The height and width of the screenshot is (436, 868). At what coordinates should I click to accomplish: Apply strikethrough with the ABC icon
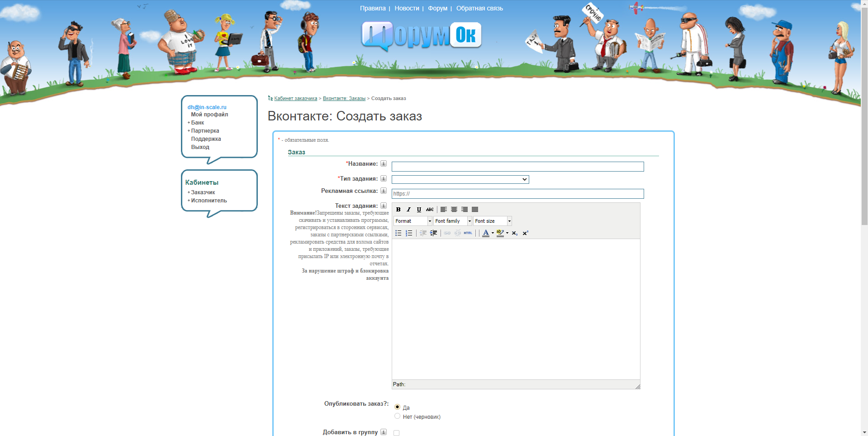430,210
